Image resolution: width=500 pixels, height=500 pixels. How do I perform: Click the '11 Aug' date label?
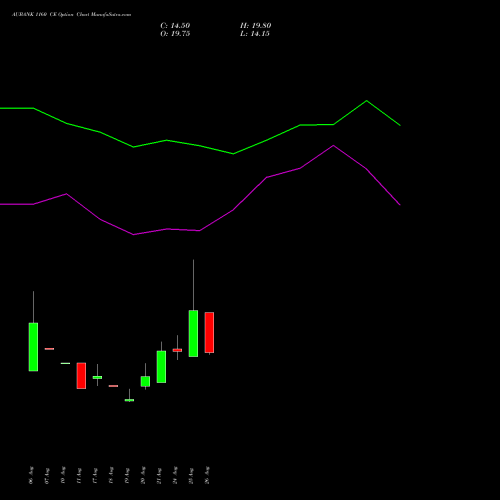point(79,476)
